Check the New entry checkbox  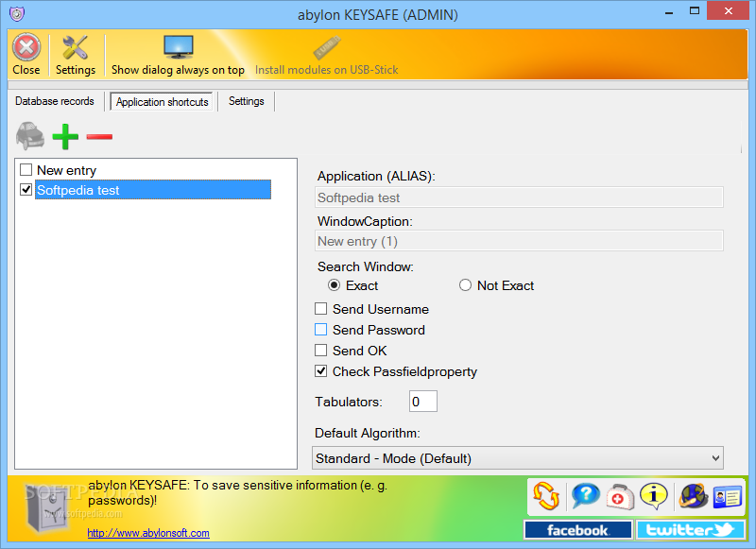[x=26, y=170]
